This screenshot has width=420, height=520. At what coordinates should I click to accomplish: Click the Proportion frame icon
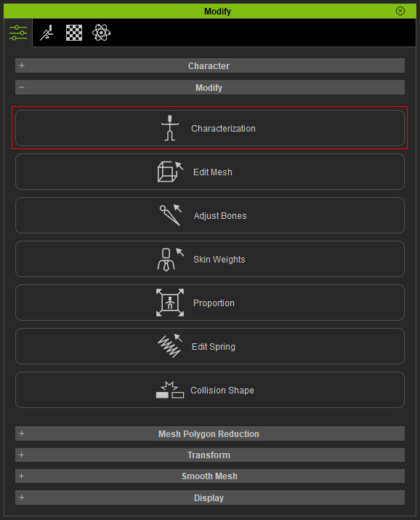pyautogui.click(x=170, y=303)
